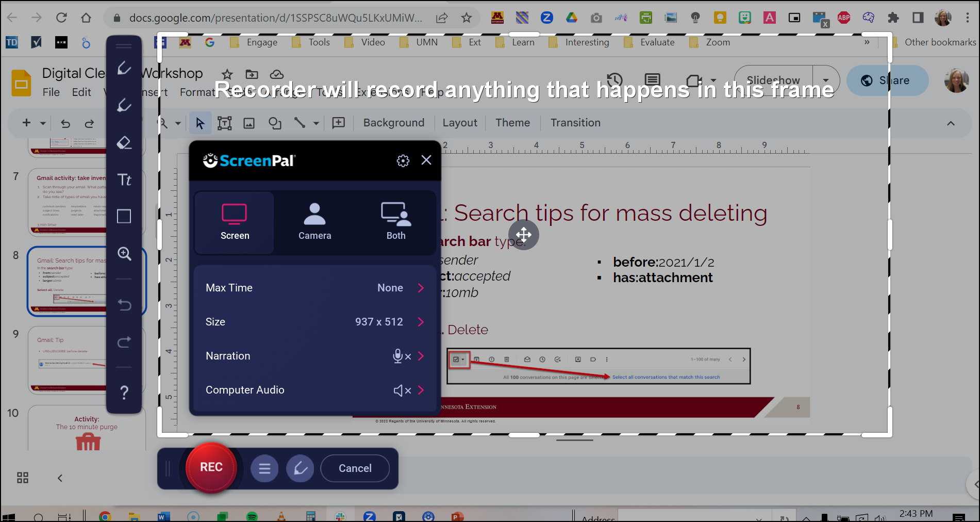Click the Share button

pos(887,80)
